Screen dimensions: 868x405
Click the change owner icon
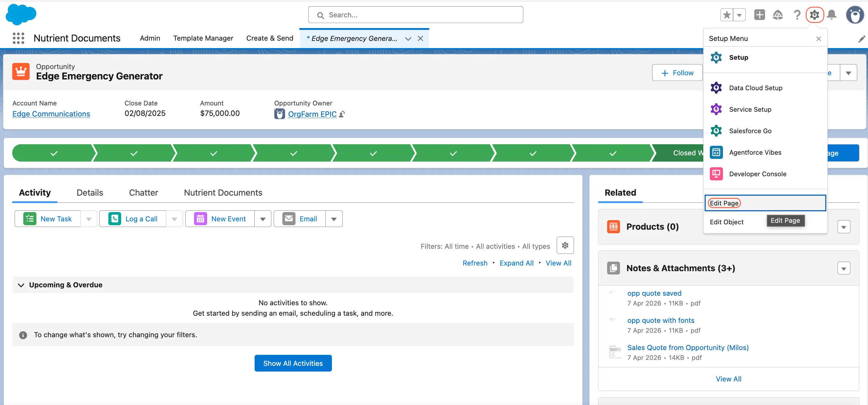[x=342, y=114]
